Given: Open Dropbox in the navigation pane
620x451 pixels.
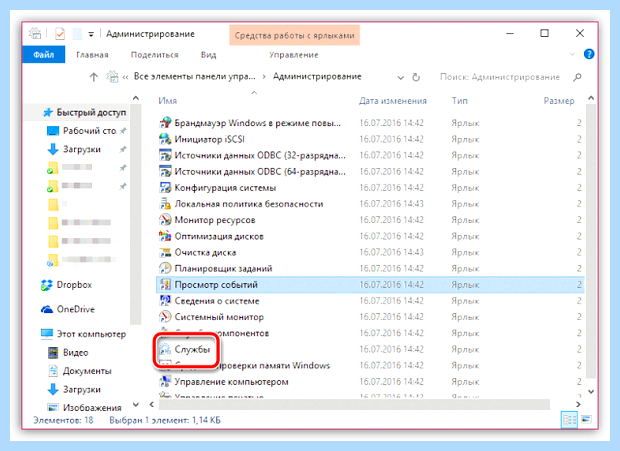Looking at the screenshot, I should click(66, 285).
